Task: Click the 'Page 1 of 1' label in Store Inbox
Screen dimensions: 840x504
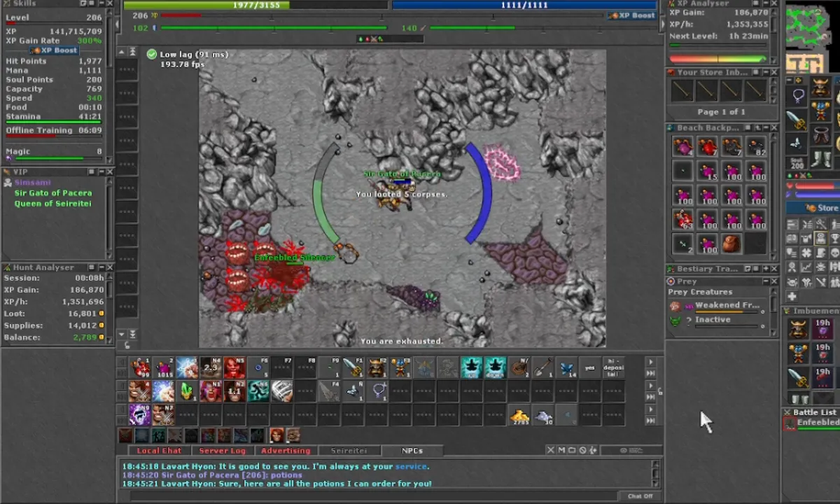Action: tap(721, 112)
